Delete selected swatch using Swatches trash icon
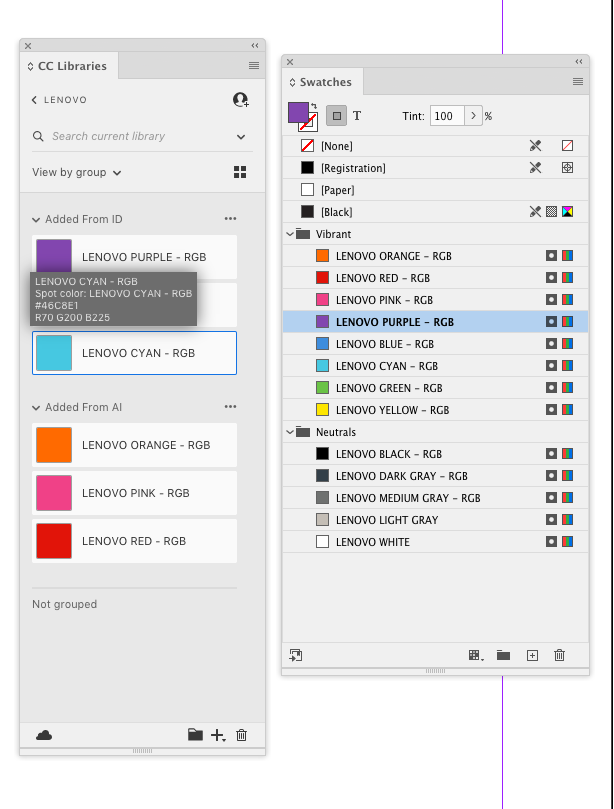 pyautogui.click(x=560, y=655)
